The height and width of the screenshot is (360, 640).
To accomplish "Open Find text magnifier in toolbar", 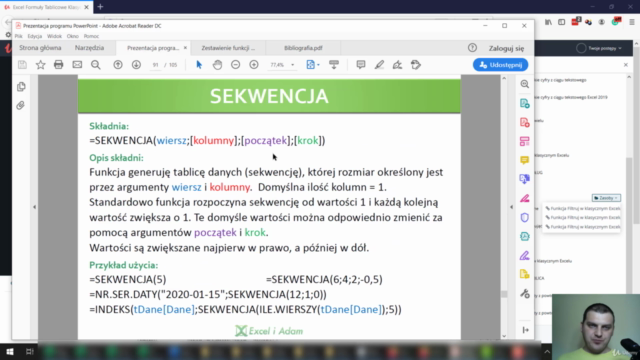I will pos(96,65).
